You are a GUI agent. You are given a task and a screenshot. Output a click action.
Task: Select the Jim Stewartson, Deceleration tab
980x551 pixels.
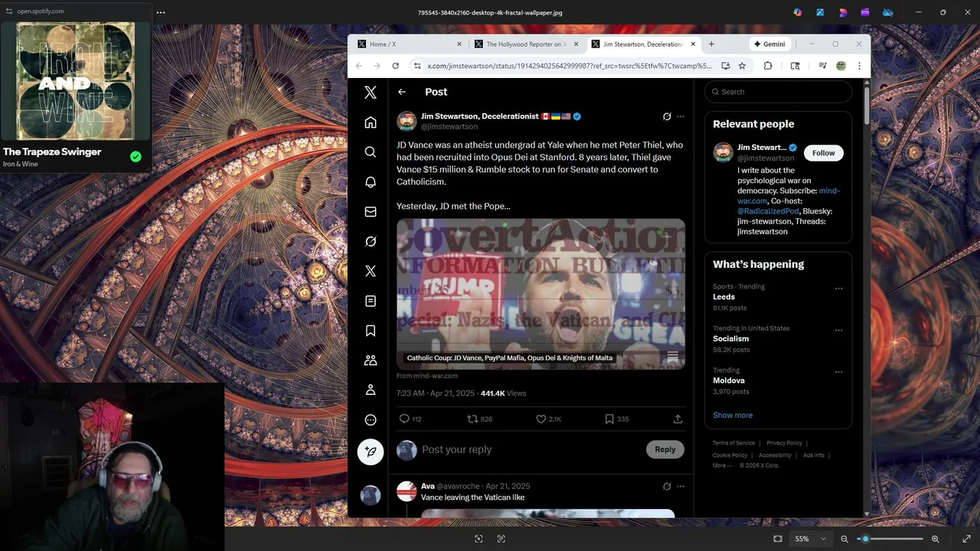tap(643, 44)
